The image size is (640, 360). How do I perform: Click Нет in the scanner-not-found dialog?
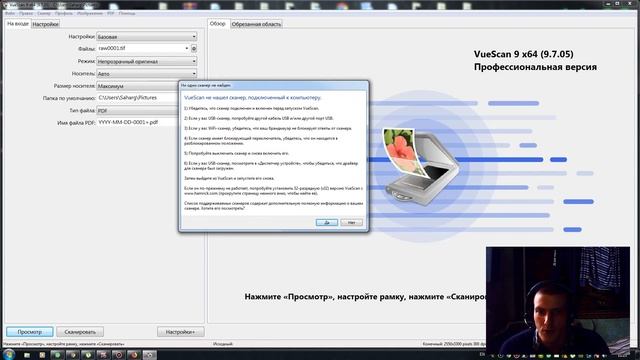[x=351, y=222]
